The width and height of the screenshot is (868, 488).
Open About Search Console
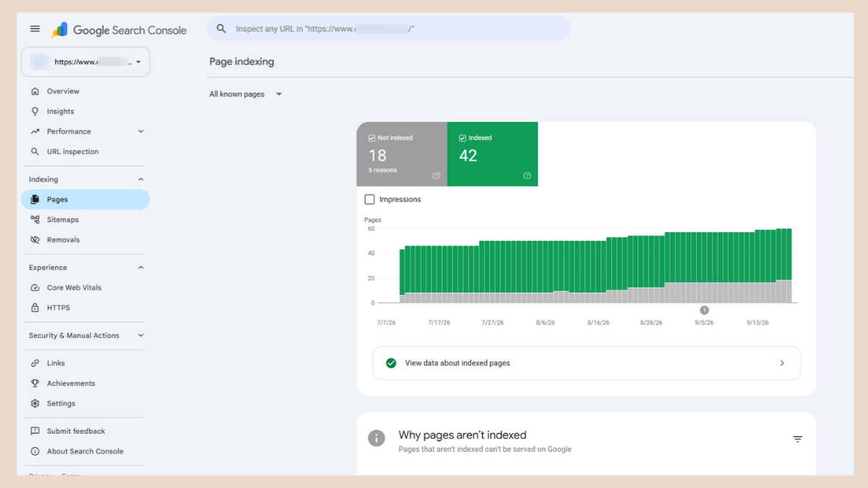85,451
